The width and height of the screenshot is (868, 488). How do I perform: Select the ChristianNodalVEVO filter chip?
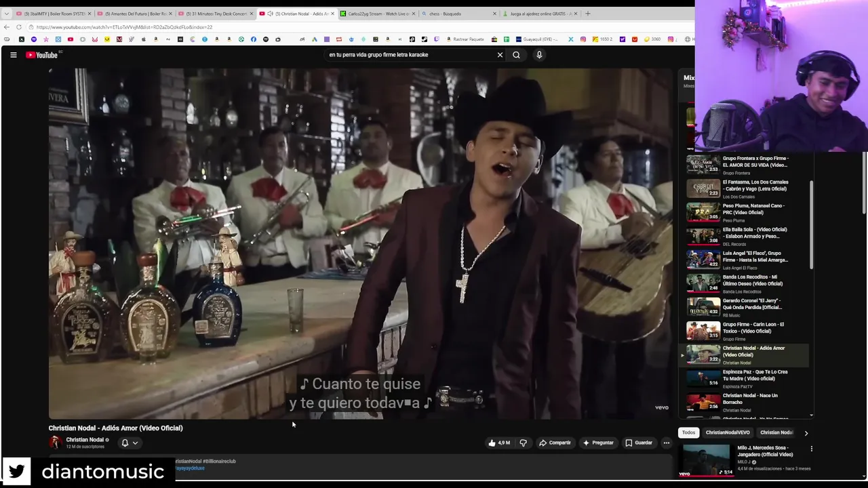727,432
